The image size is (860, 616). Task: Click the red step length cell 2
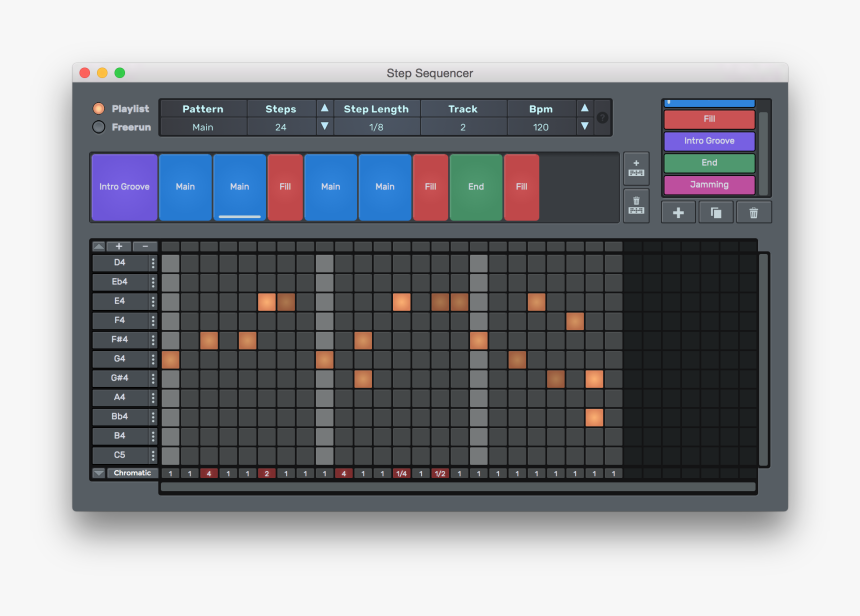pyautogui.click(x=267, y=473)
